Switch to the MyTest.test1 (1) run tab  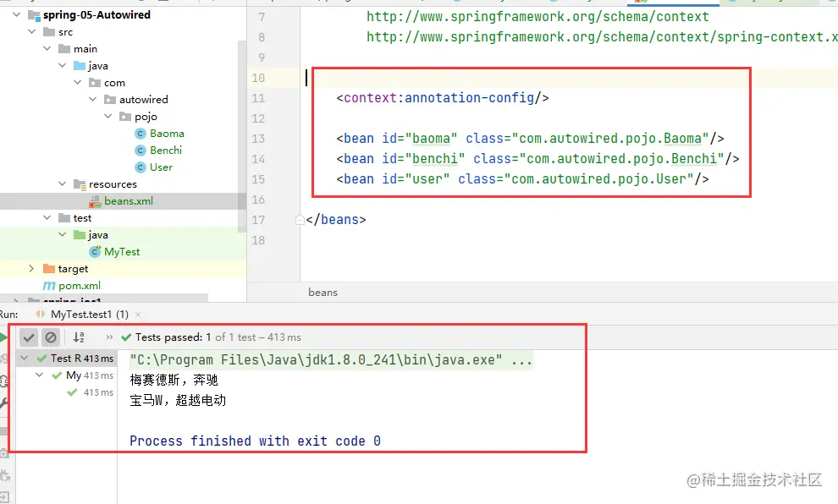[89, 315]
